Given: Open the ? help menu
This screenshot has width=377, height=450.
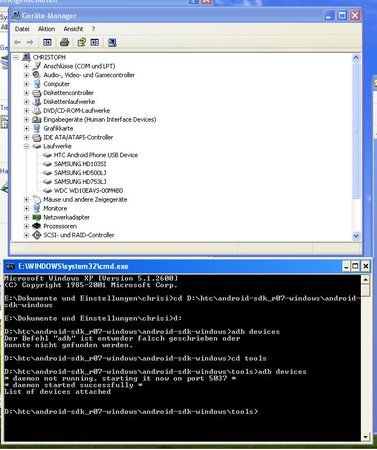Looking at the screenshot, I should tap(93, 29).
